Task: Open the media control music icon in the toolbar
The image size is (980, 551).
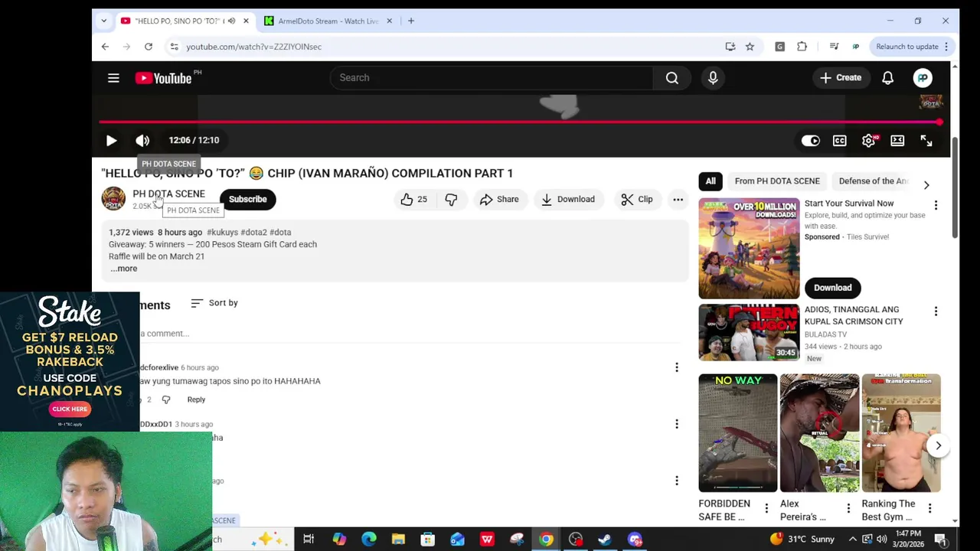Action: [834, 47]
